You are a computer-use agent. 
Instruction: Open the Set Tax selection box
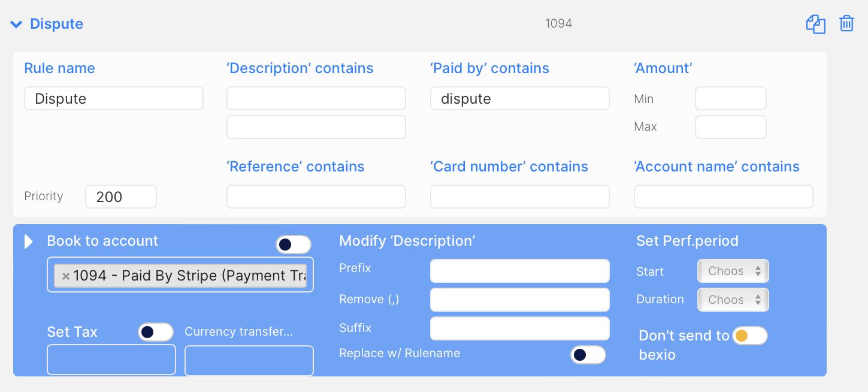tap(111, 360)
